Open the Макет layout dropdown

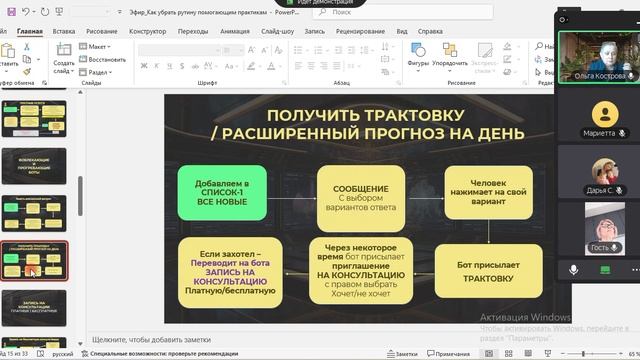point(95,47)
